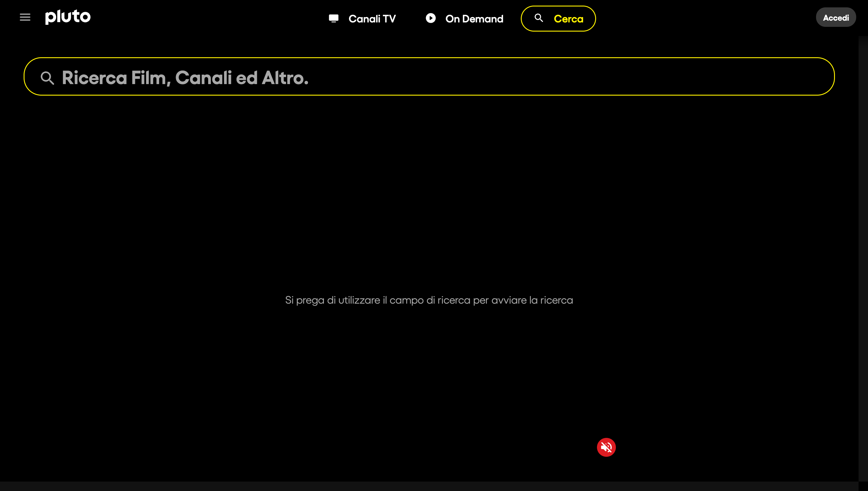Switch to the On Demand section
Viewport: 868px width, 491px height.
tap(474, 19)
